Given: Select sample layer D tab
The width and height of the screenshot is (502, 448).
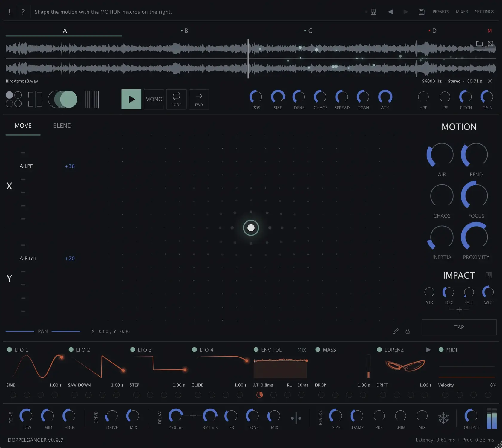Looking at the screenshot, I should click(433, 30).
